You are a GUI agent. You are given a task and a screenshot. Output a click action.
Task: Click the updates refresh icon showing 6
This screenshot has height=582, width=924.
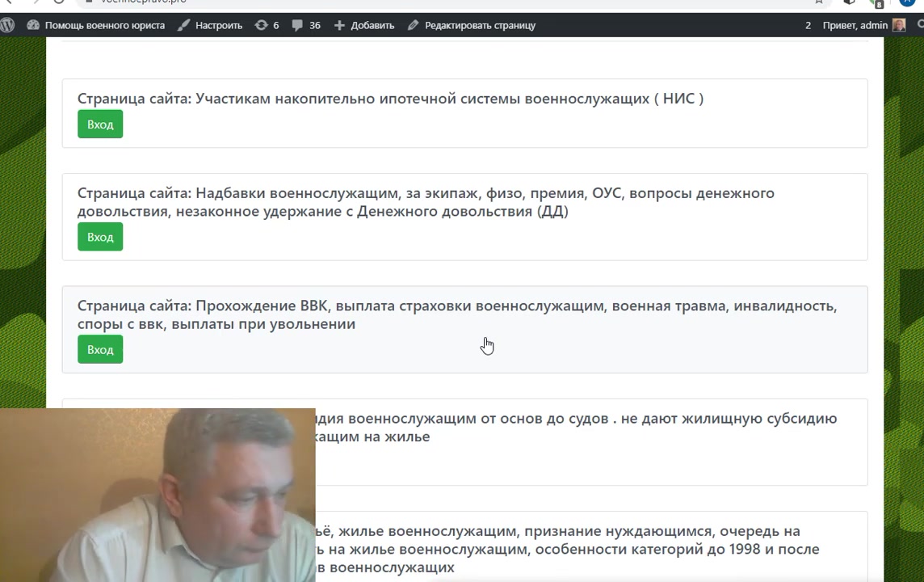261,25
